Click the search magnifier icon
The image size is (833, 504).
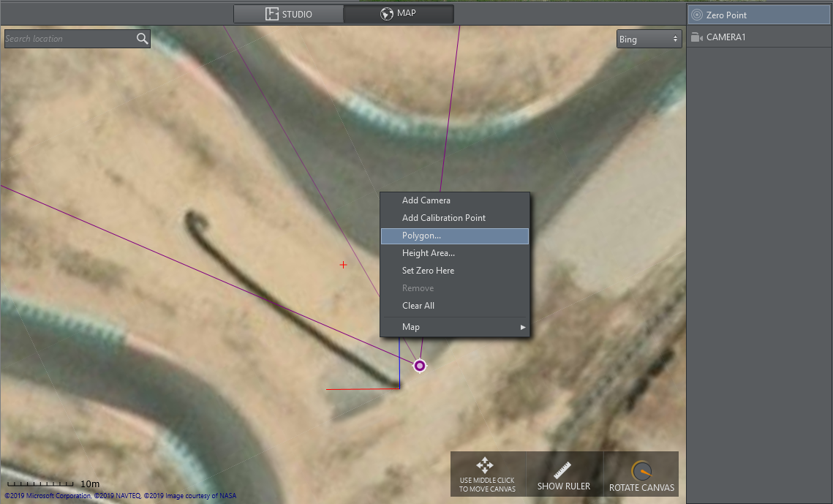click(x=142, y=39)
